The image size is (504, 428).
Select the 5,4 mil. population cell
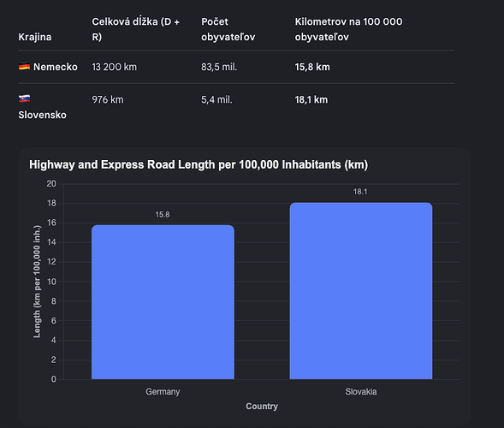click(x=216, y=99)
